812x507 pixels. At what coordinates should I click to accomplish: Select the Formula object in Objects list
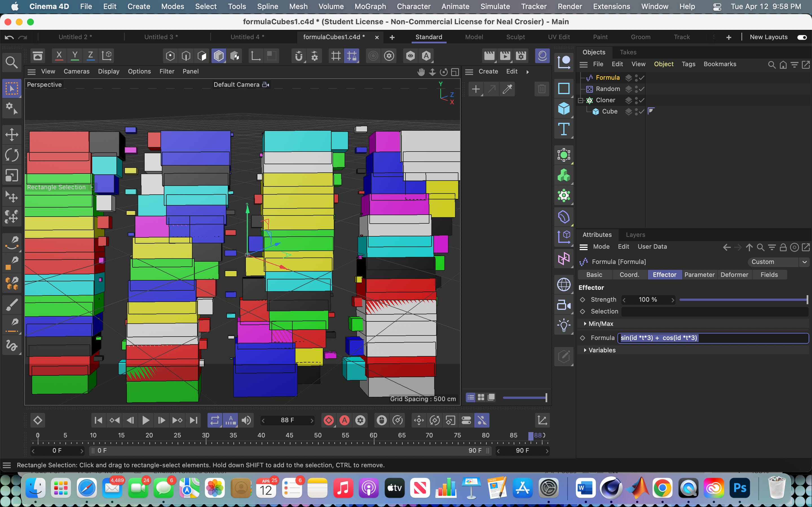pyautogui.click(x=607, y=77)
